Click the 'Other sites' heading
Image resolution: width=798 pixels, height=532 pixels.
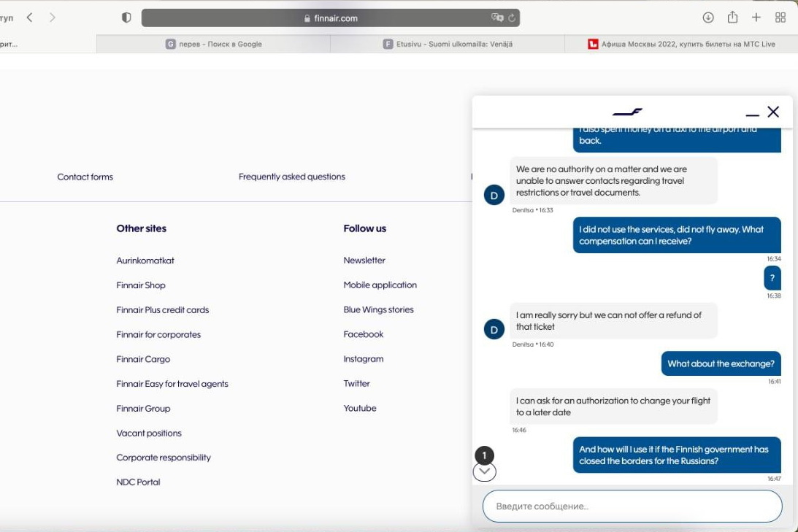(x=142, y=229)
